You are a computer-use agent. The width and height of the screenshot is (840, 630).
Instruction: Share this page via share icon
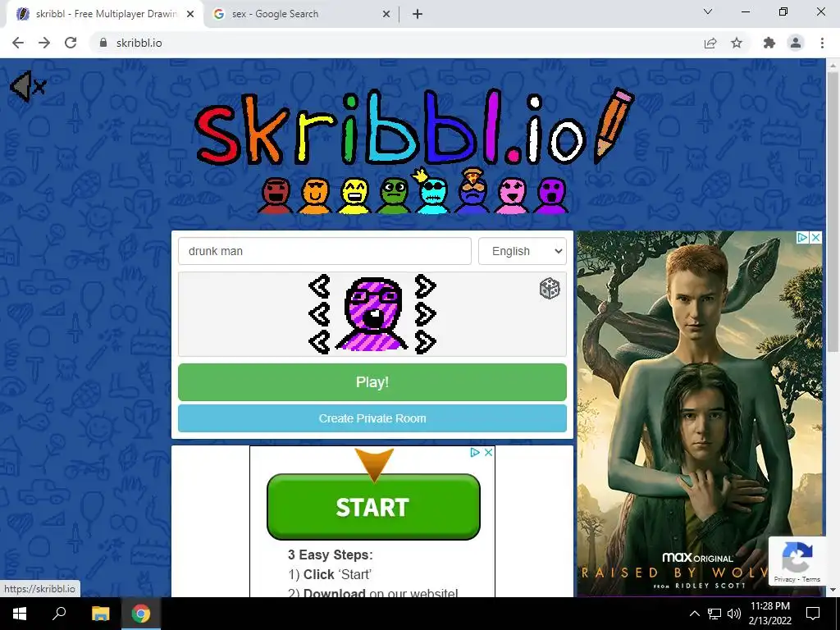pos(710,43)
